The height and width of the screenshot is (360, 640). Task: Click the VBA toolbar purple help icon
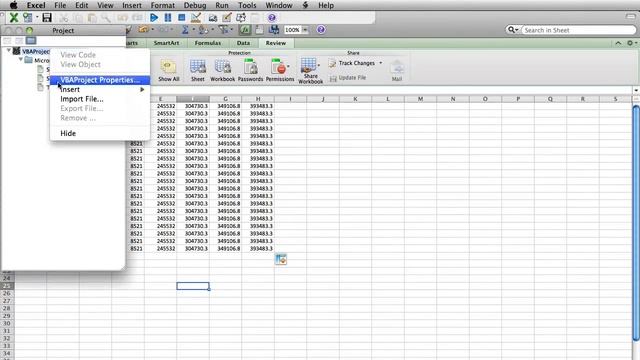coord(272,18)
